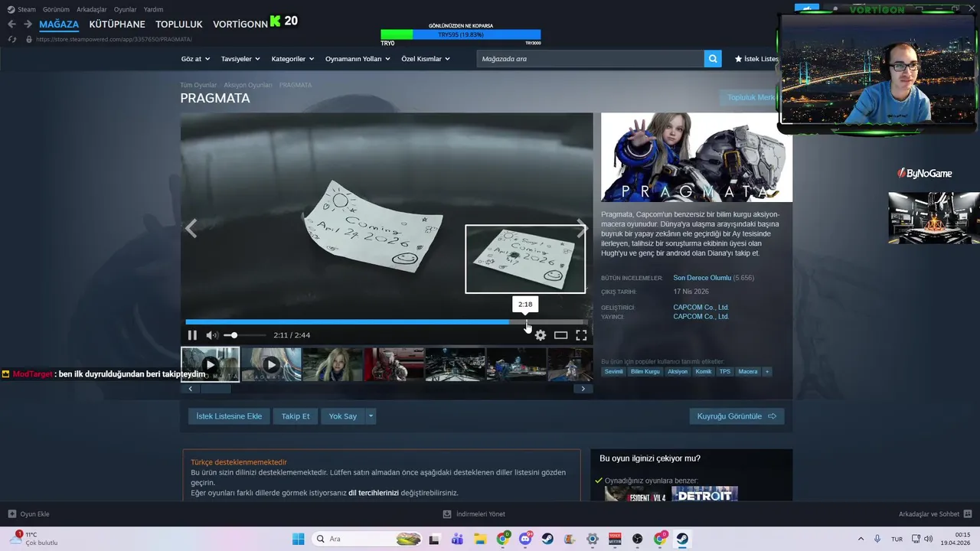Show hidden system tray icons chevron

(861, 539)
